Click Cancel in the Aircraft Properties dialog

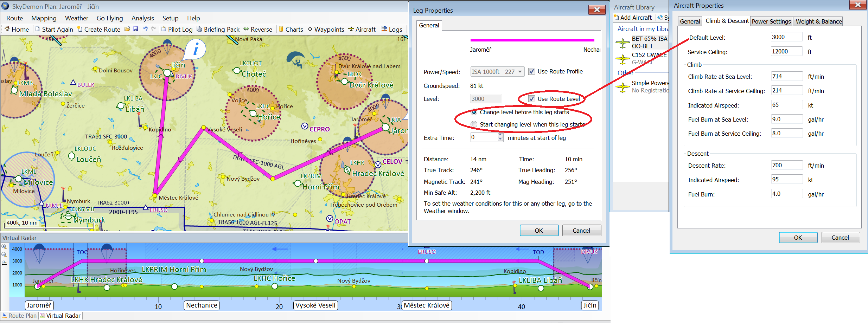click(841, 238)
